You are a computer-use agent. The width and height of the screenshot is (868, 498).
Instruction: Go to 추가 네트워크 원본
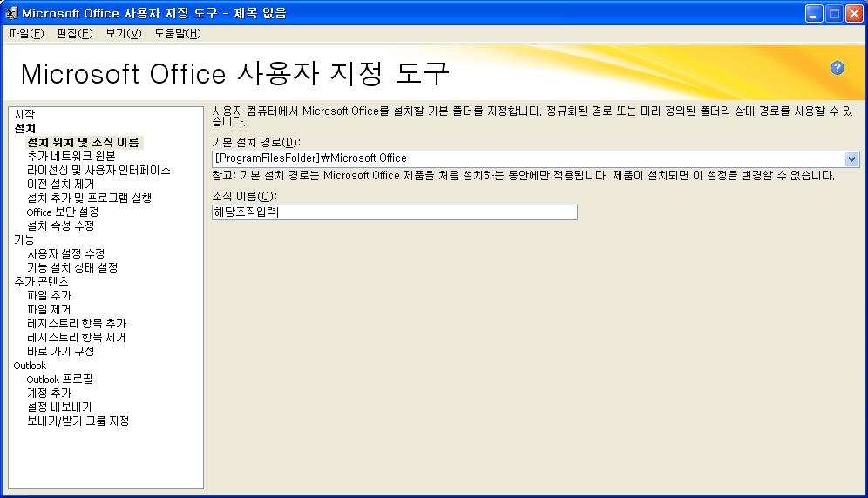coord(71,156)
